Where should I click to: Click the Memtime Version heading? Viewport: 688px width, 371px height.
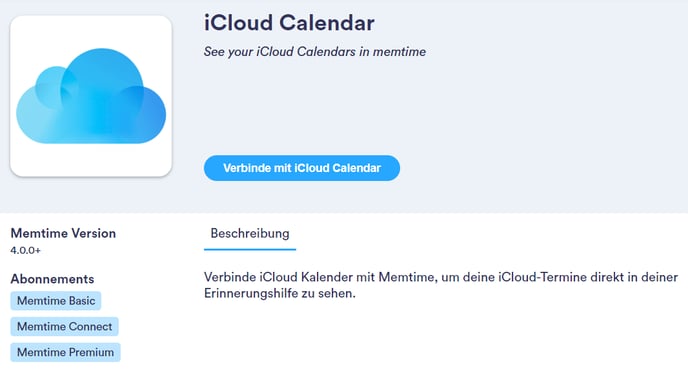pyautogui.click(x=63, y=233)
